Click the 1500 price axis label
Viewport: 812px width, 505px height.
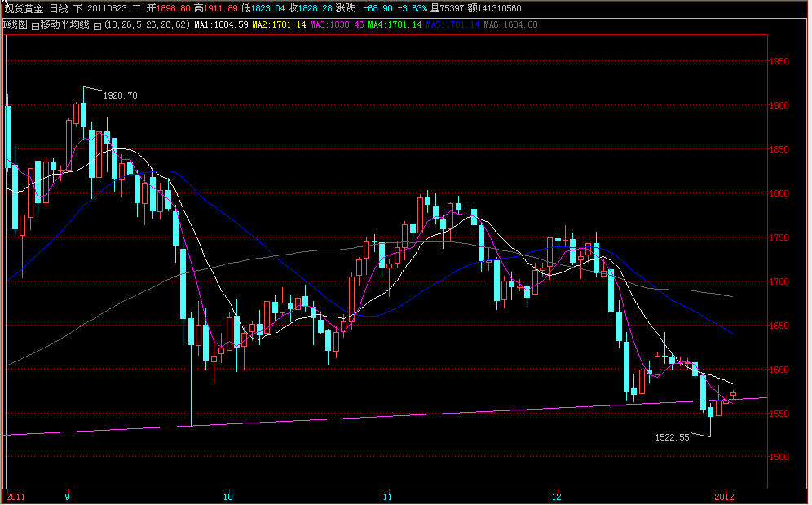pos(779,458)
